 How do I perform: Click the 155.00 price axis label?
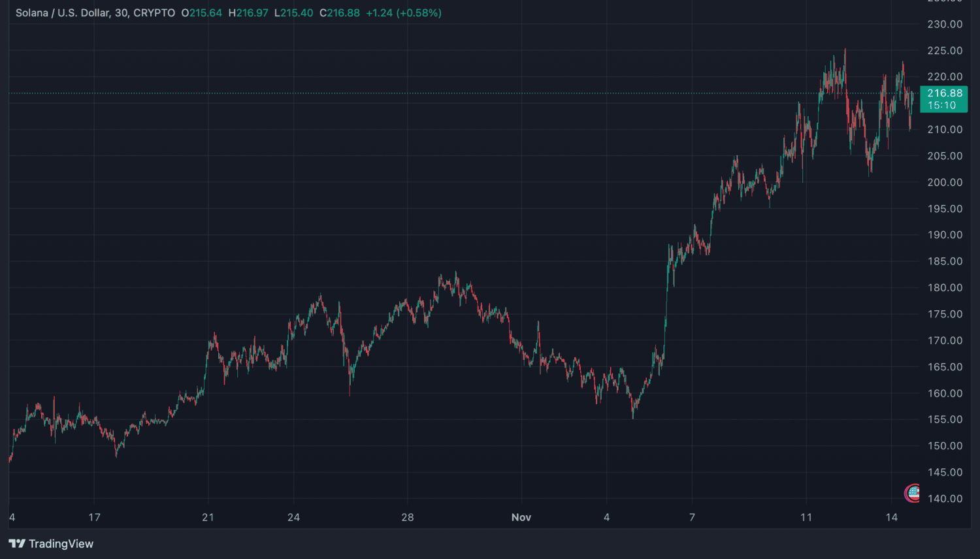click(x=945, y=420)
